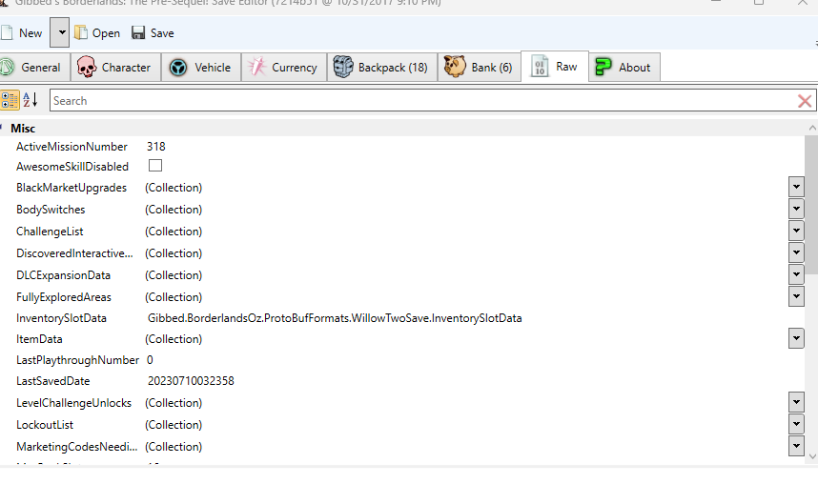This screenshot has height=504, width=818.
Task: Select the InventorySlotData property label
Action: [x=61, y=318]
